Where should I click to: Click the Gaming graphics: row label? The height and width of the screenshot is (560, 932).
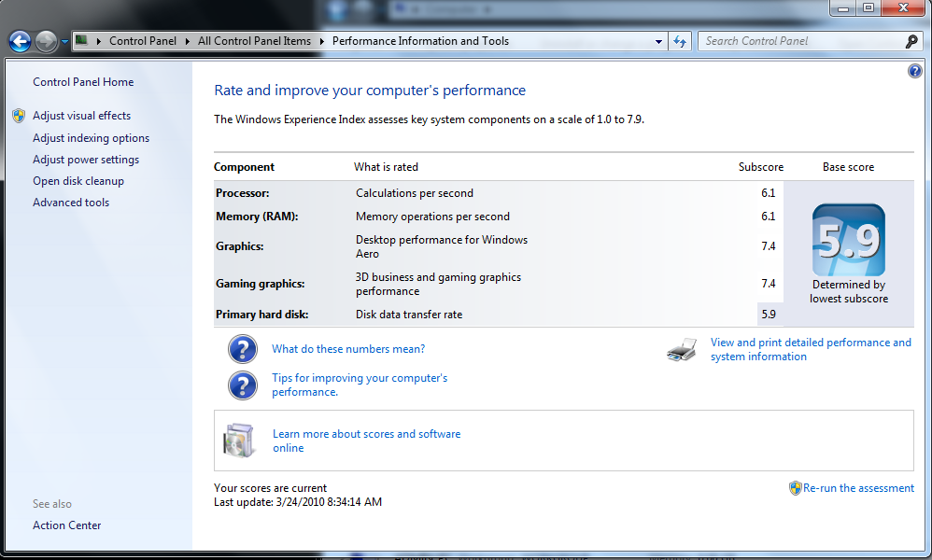click(x=261, y=284)
